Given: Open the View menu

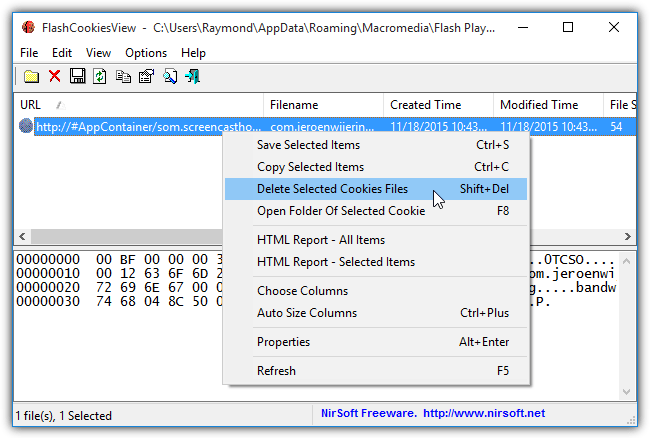Looking at the screenshot, I should pyautogui.click(x=98, y=53).
